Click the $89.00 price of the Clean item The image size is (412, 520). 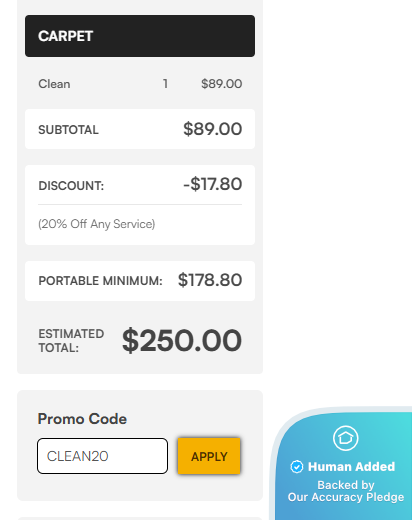click(x=222, y=84)
